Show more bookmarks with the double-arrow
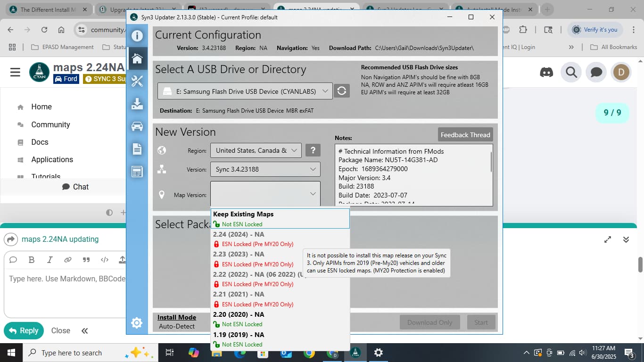This screenshot has height=362, width=644. pyautogui.click(x=571, y=47)
